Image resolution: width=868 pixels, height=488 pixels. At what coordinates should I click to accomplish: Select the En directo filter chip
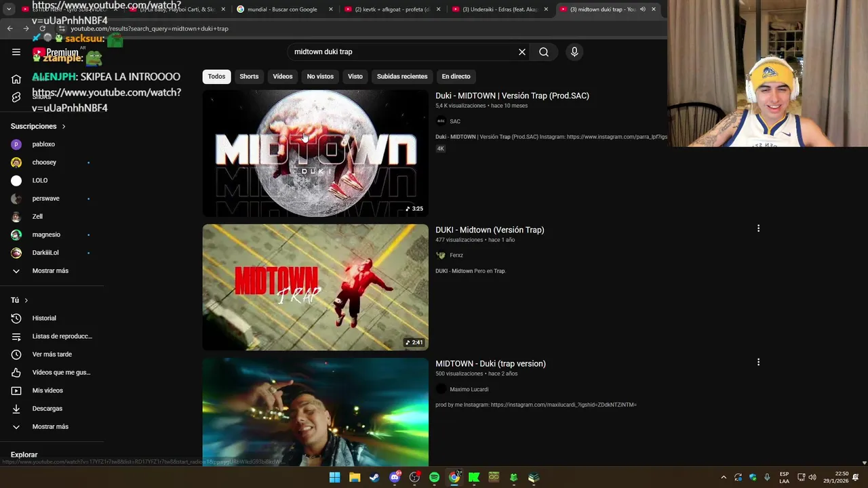[456, 77]
